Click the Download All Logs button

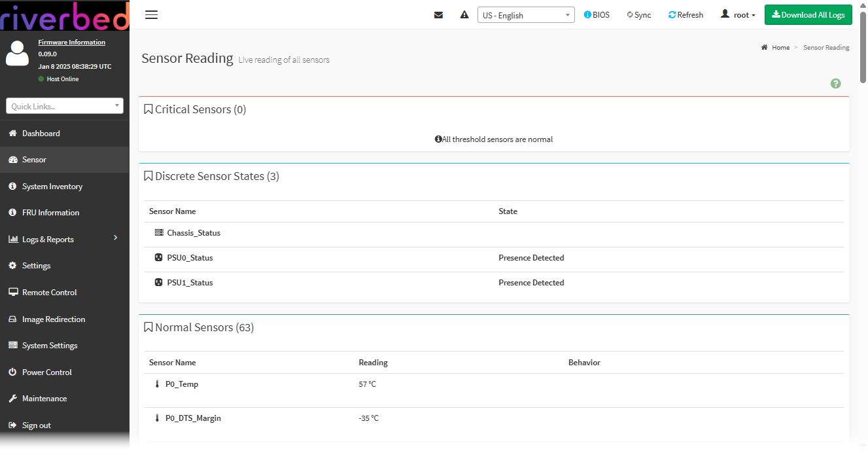click(x=808, y=15)
